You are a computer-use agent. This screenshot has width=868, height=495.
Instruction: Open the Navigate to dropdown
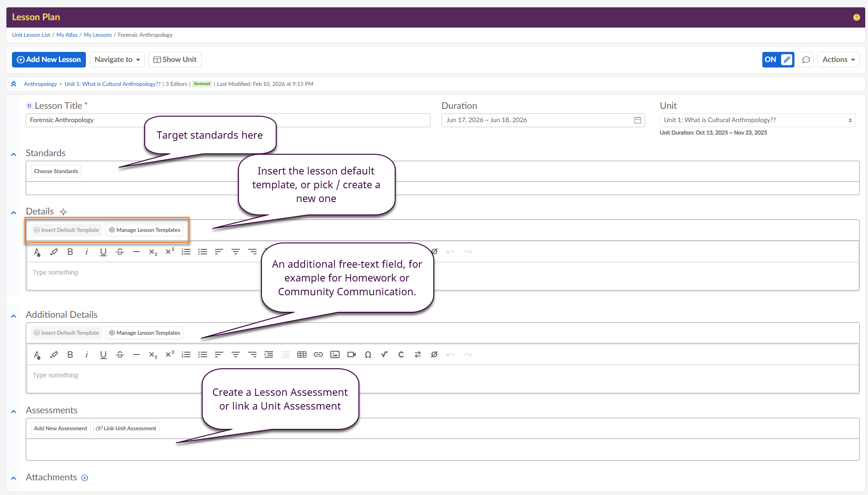pyautogui.click(x=117, y=60)
